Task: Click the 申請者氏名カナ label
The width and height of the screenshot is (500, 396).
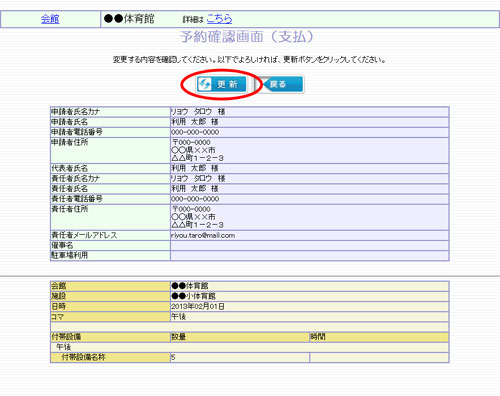Action: point(75,112)
